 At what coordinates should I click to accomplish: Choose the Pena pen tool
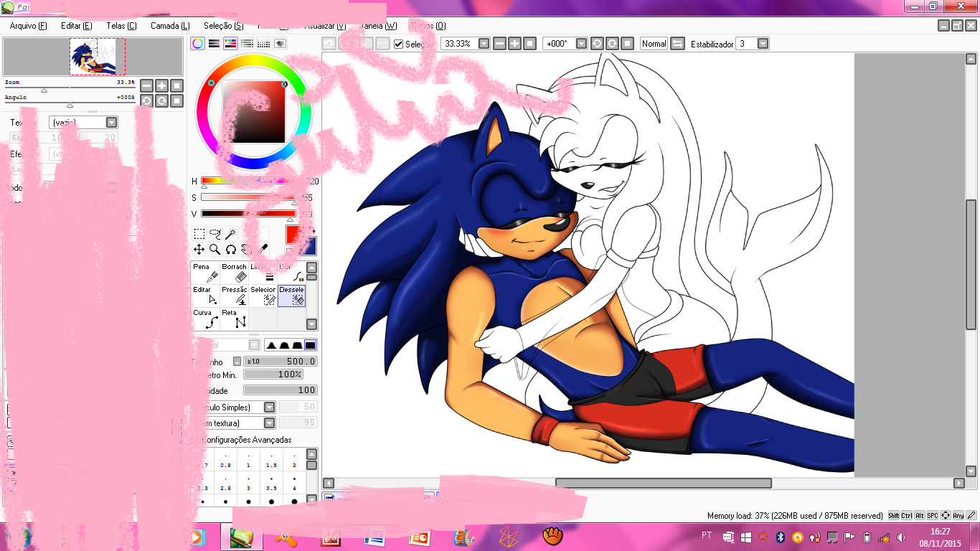click(x=205, y=273)
